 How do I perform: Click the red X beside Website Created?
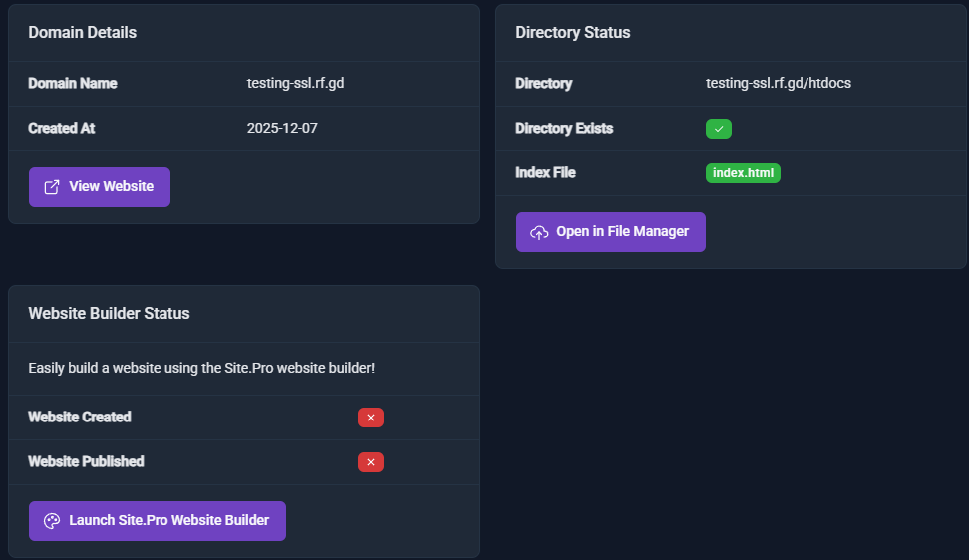click(371, 418)
